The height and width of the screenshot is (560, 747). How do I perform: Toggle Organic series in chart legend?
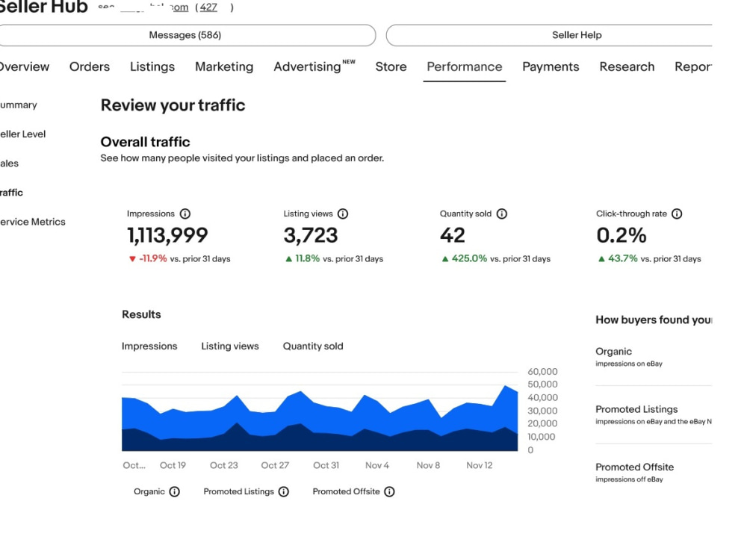coord(149,491)
